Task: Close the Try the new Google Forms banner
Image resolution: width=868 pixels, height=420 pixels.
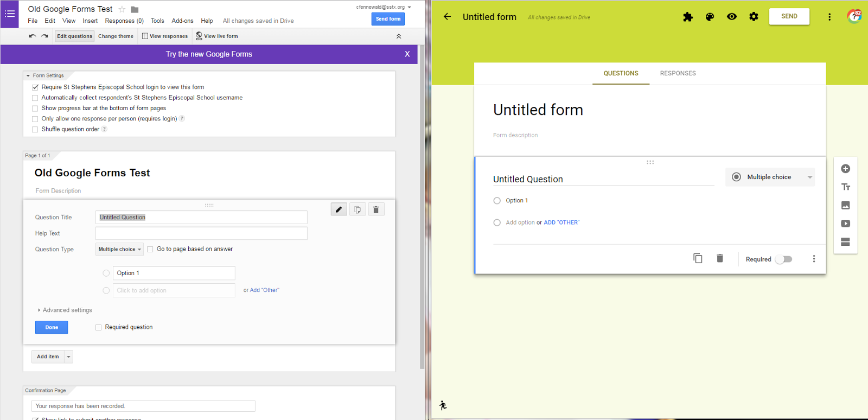Action: click(x=407, y=54)
